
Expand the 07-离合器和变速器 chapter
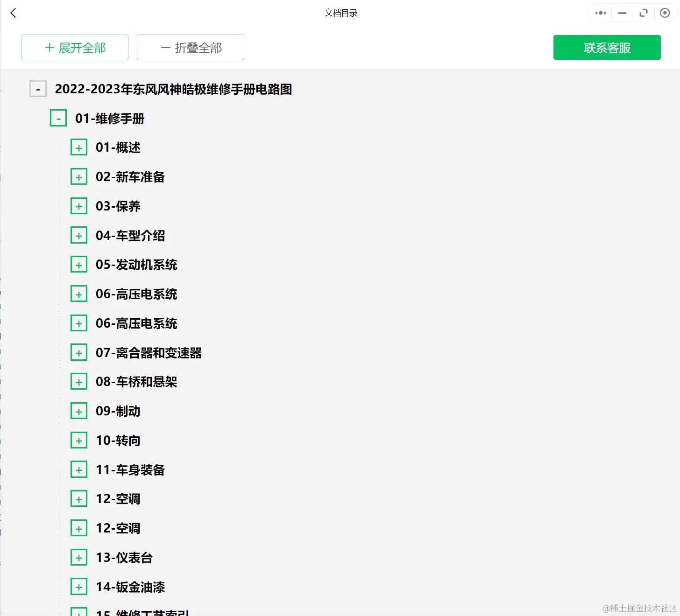tap(79, 352)
